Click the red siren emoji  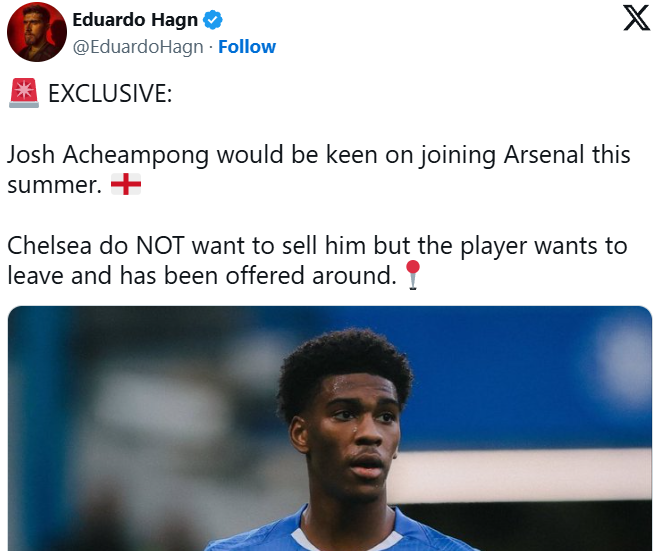24,93
